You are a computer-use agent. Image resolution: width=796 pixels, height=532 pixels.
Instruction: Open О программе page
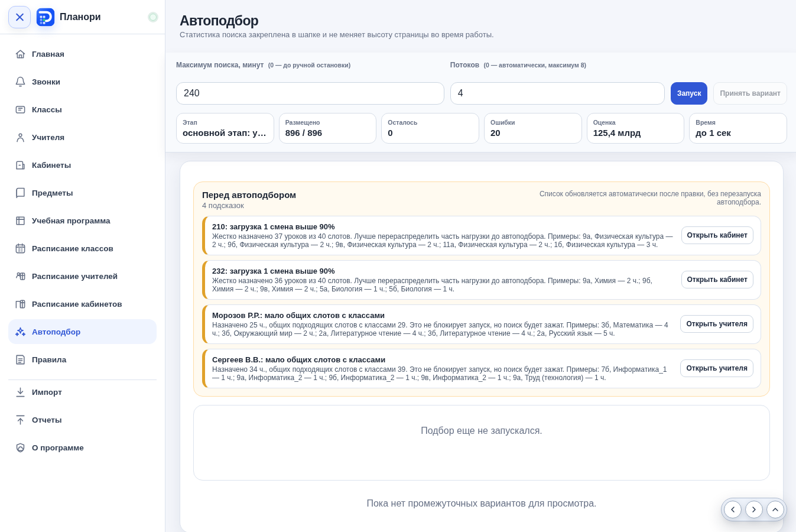82,447
